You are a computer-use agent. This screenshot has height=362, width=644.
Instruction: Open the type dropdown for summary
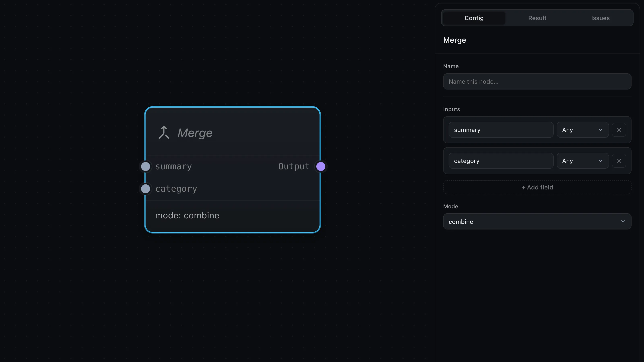[x=582, y=130]
